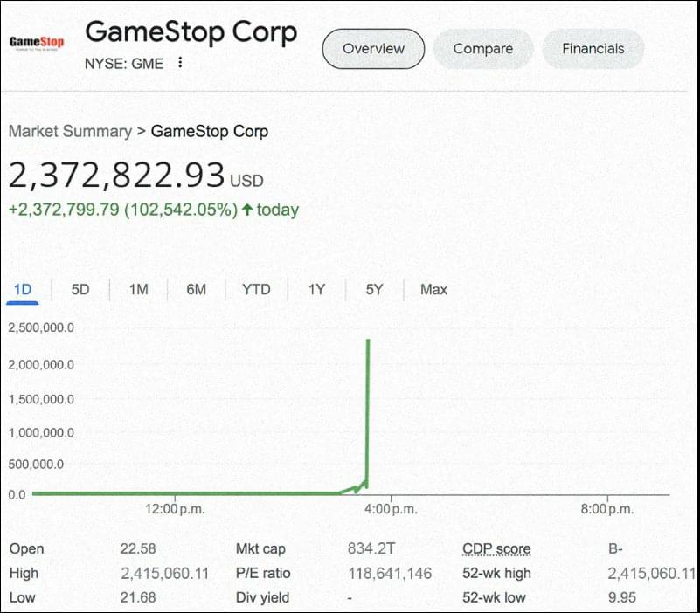Click the GameStop logo icon
700x613 pixels.
[x=37, y=43]
